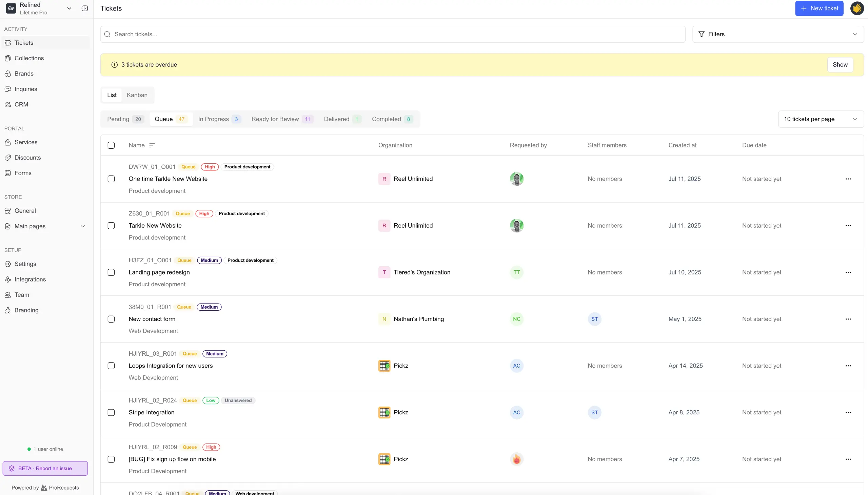Select the One time Tarkle New Website ticket checkbox
This screenshot has height=495, width=868.
(111, 179)
